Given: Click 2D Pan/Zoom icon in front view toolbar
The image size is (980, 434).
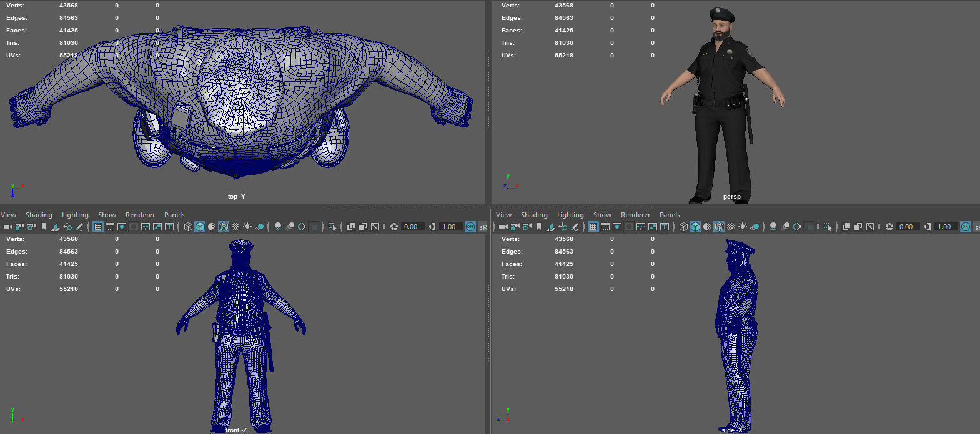Looking at the screenshot, I should (x=67, y=227).
